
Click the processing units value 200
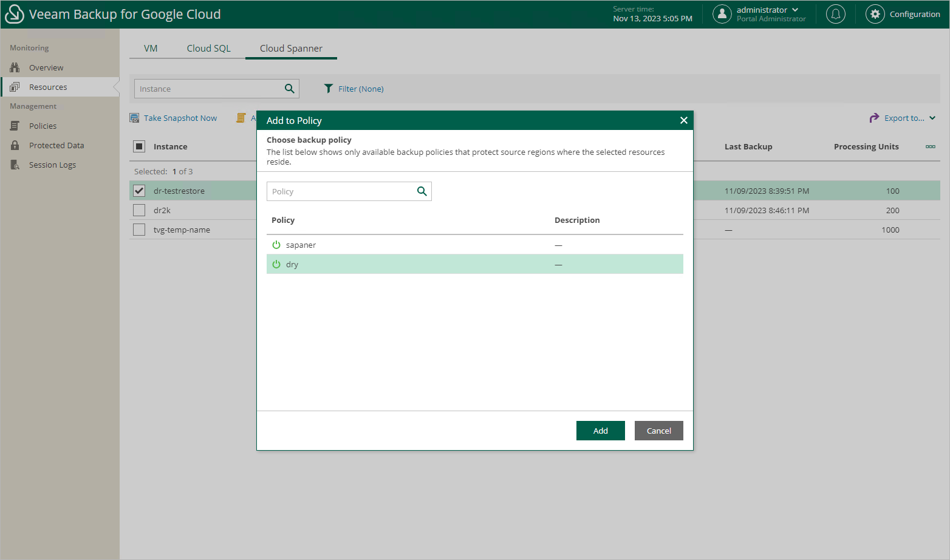coord(893,210)
